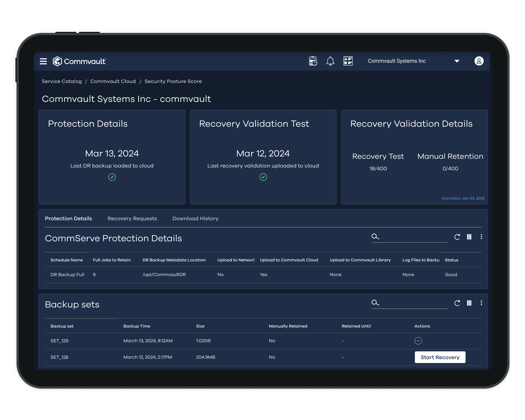Open the notifications bell
The image size is (525, 420).
pos(330,61)
